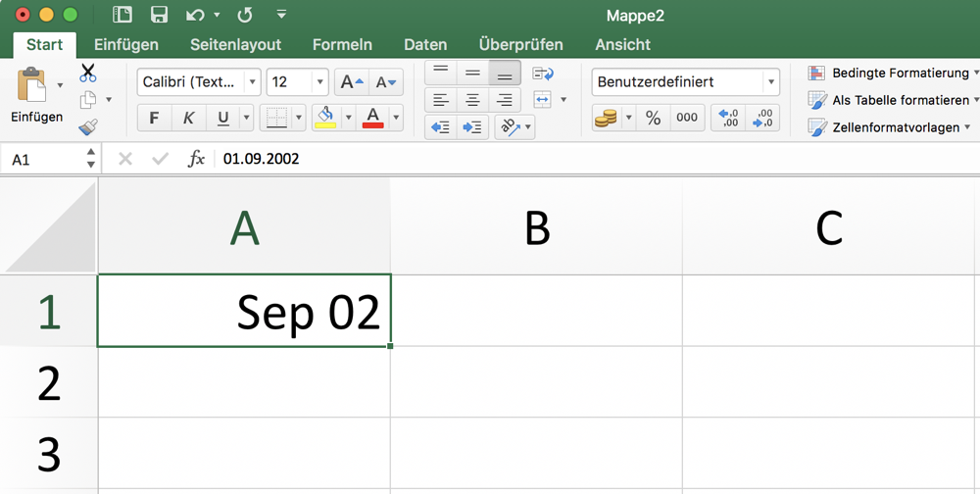Open the Seitenlayout ribbon tab

235,44
